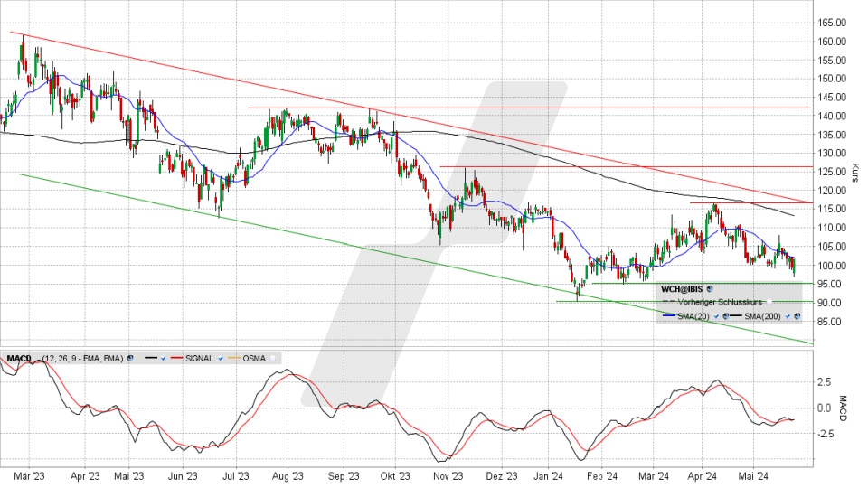Open settings icon next to WCH@IBIS
This screenshot has height=488, width=868.
click(710, 289)
